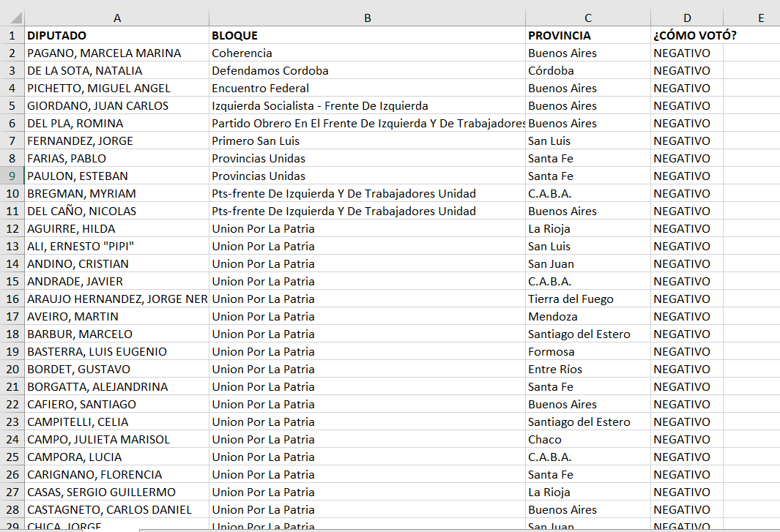Select row 16 header
Screen dimensions: 780x532
[12, 299]
